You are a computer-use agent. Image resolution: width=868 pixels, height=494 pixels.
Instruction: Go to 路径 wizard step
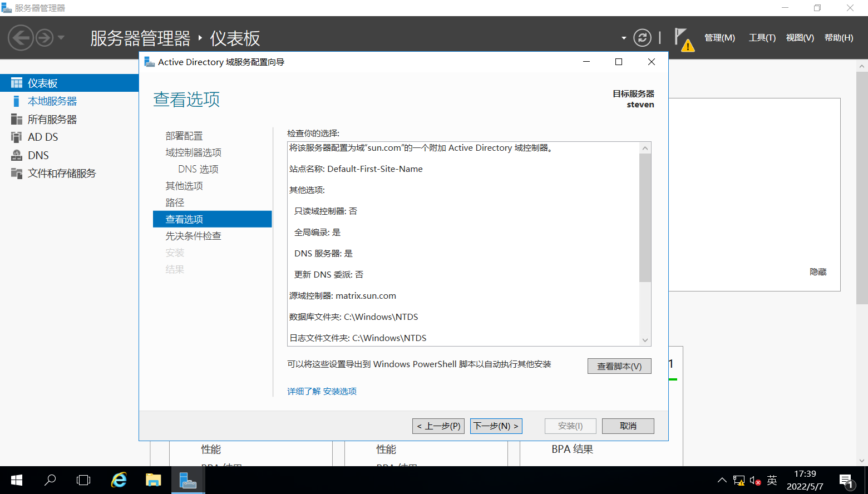(x=175, y=202)
